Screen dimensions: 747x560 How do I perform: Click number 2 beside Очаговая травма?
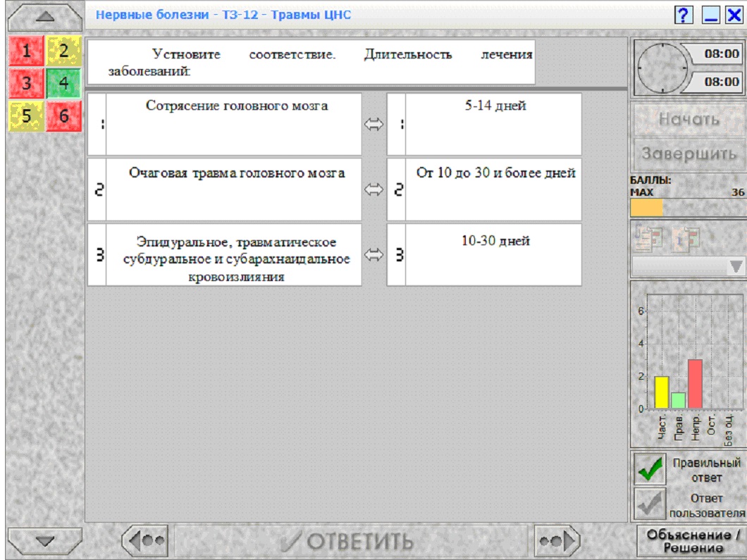coord(98,189)
